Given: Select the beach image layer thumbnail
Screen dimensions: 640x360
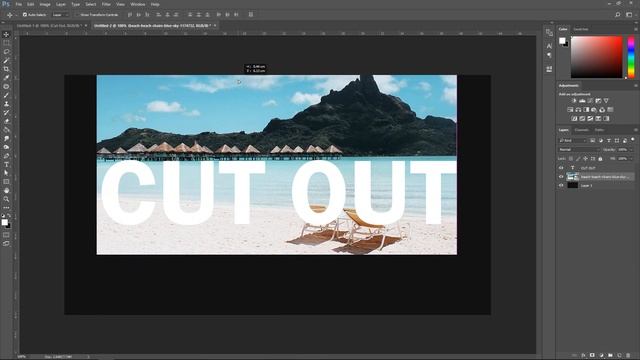Looking at the screenshot, I should (x=573, y=177).
